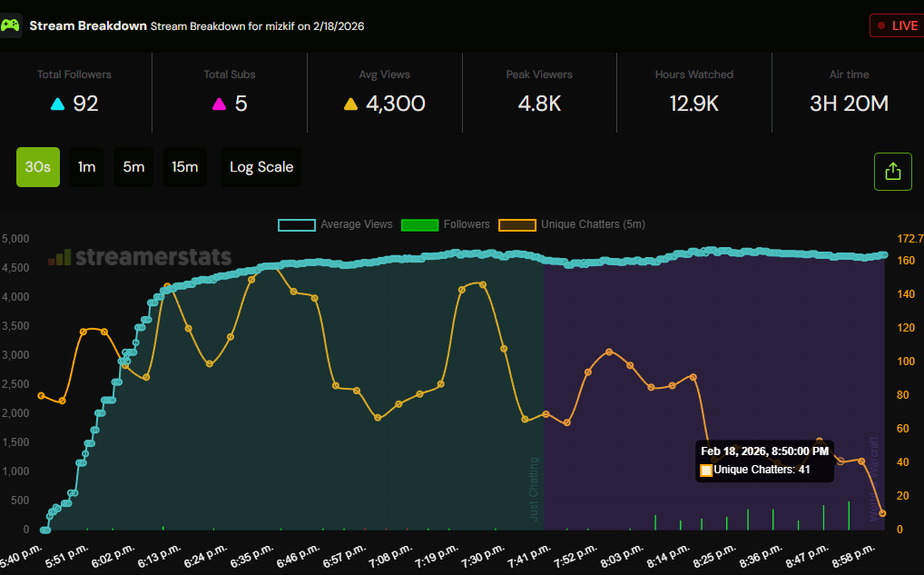Click the green Followers legend swatch
The image size is (924, 575).
(x=419, y=224)
